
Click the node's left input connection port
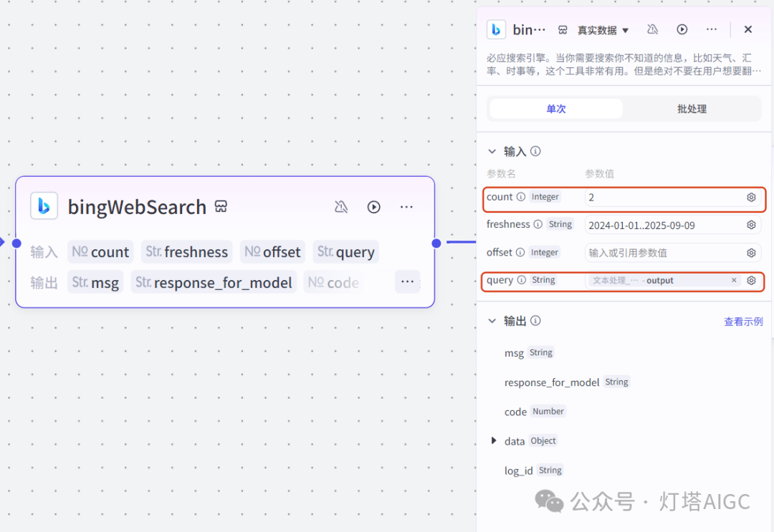[16, 243]
